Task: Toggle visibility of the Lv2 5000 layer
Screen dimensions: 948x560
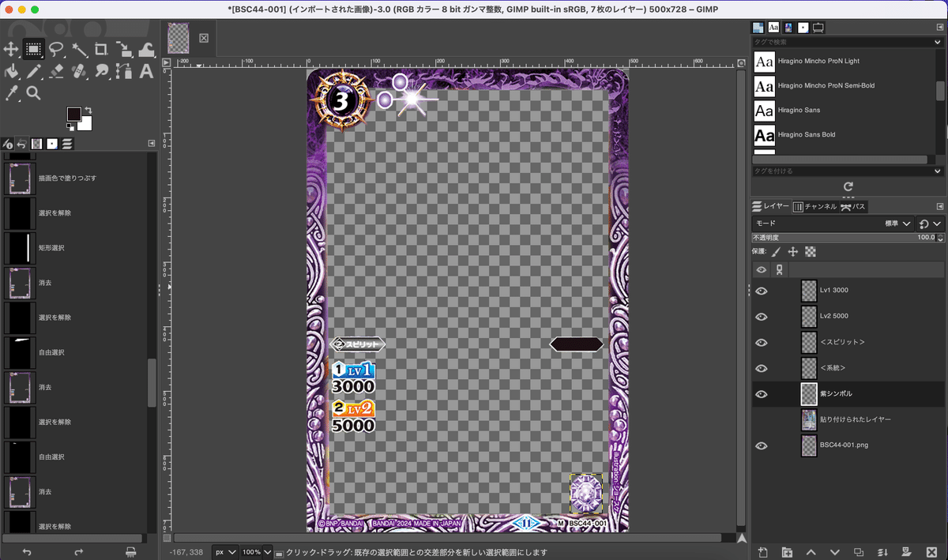Action: point(762,317)
